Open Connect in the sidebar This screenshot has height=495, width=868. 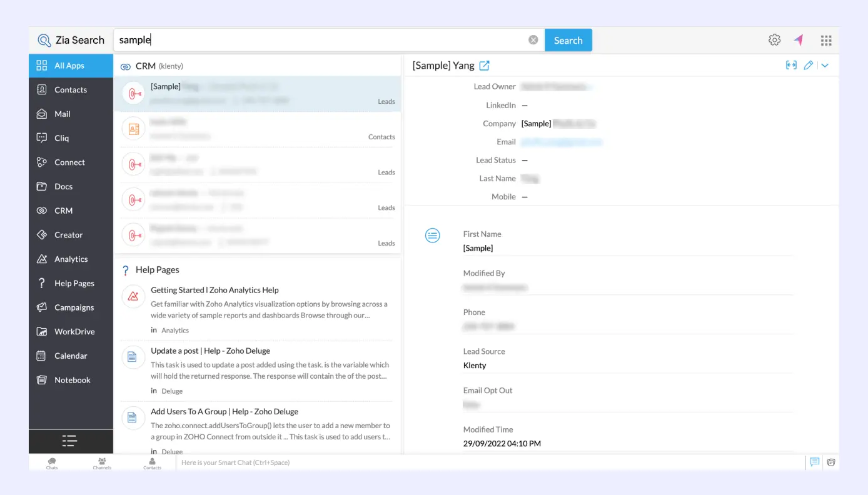click(71, 162)
